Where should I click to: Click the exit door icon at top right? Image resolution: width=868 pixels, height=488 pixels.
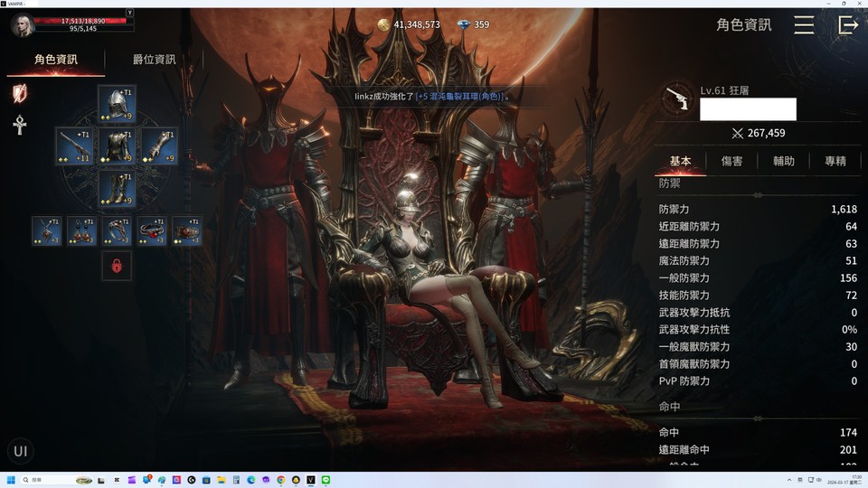848,25
